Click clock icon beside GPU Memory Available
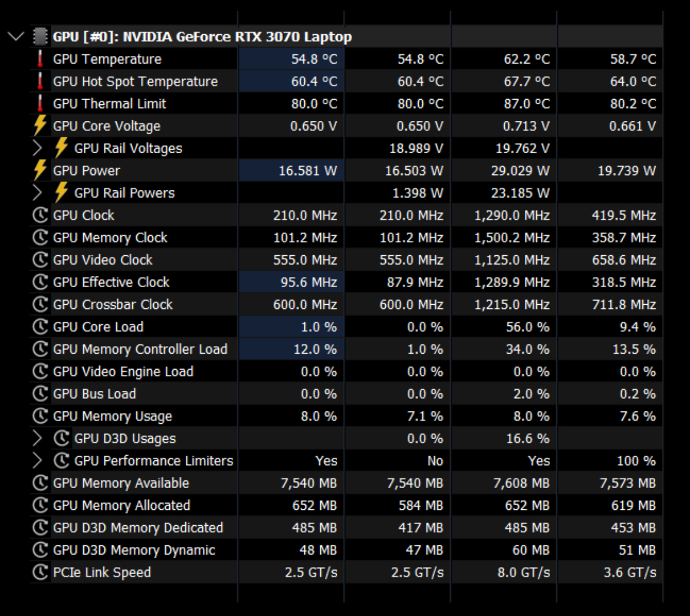 pos(40,483)
